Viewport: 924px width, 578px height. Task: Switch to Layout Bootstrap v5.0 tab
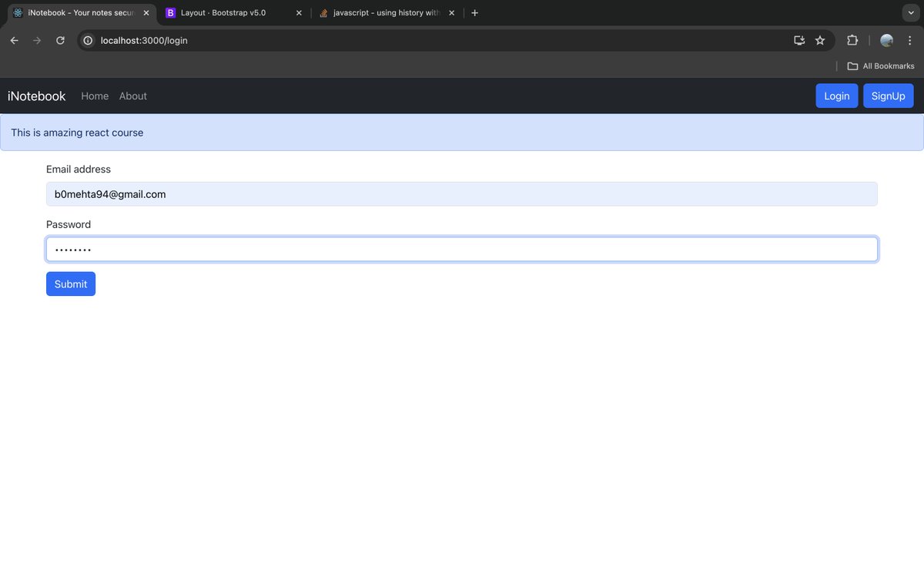point(234,13)
